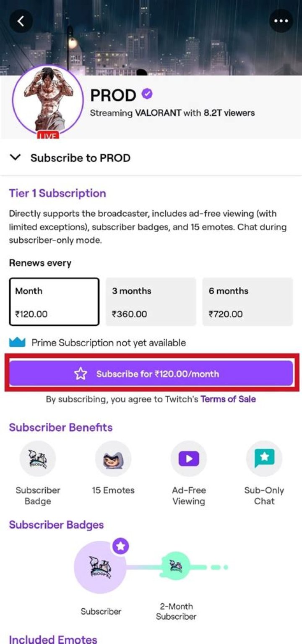This screenshot has height=644, width=302.
Task: Tap the Sub-Only Chat star icon
Action: point(264,459)
